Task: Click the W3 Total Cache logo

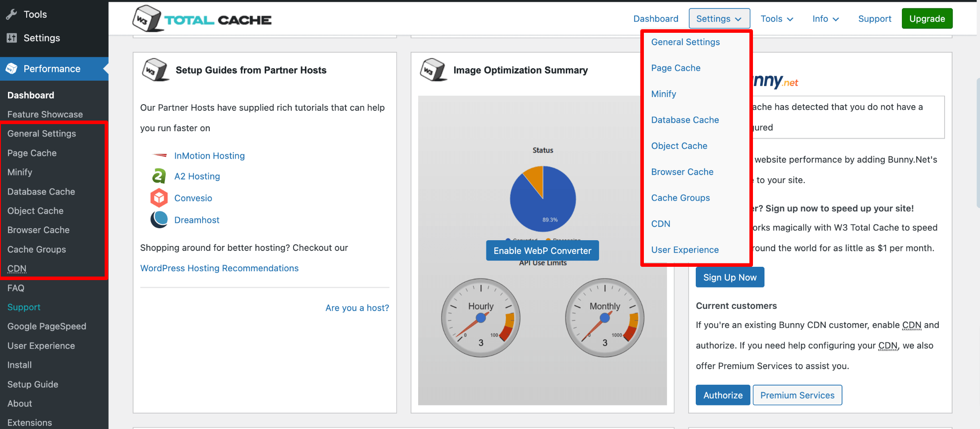Action: pos(202,19)
